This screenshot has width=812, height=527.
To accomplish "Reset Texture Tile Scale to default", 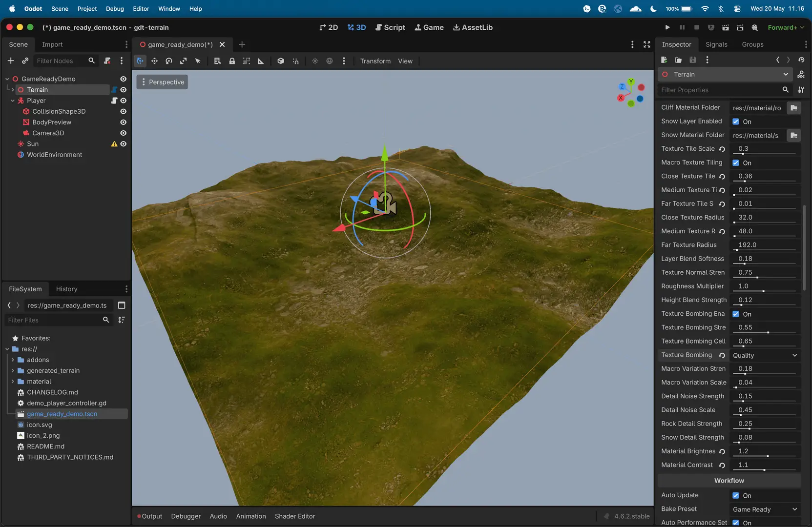I will (722, 149).
